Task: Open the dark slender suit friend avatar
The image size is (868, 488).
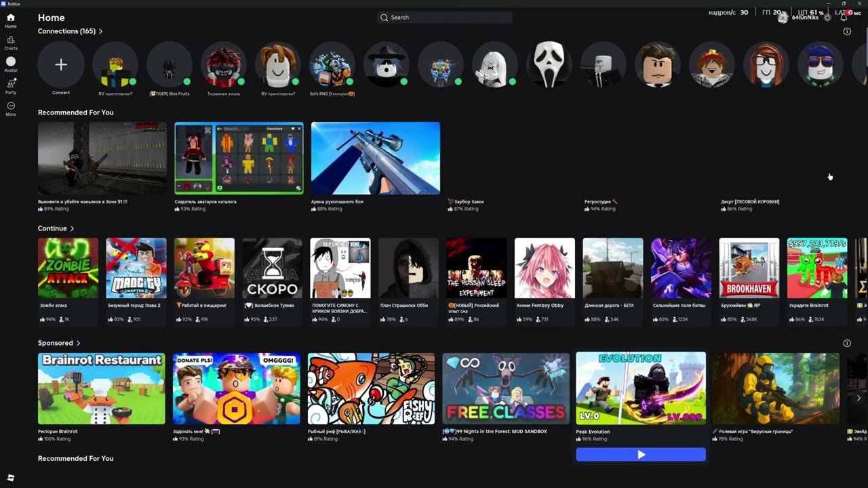Action: [604, 64]
